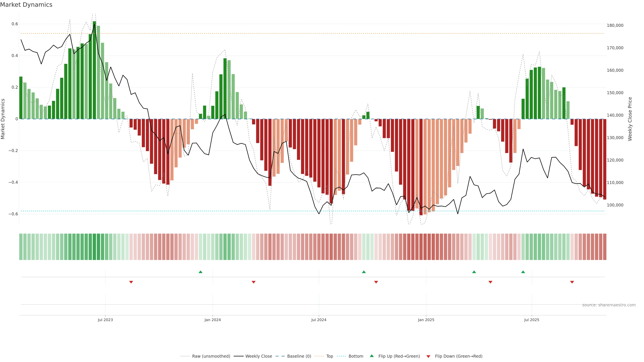The height and width of the screenshot is (362, 644).
Task: Click the Flip Up marker just before Jul 2025
Action: click(x=523, y=272)
